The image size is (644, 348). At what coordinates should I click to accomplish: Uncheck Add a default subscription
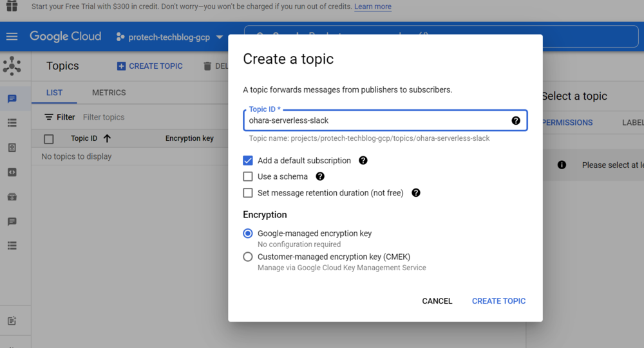pyautogui.click(x=248, y=160)
